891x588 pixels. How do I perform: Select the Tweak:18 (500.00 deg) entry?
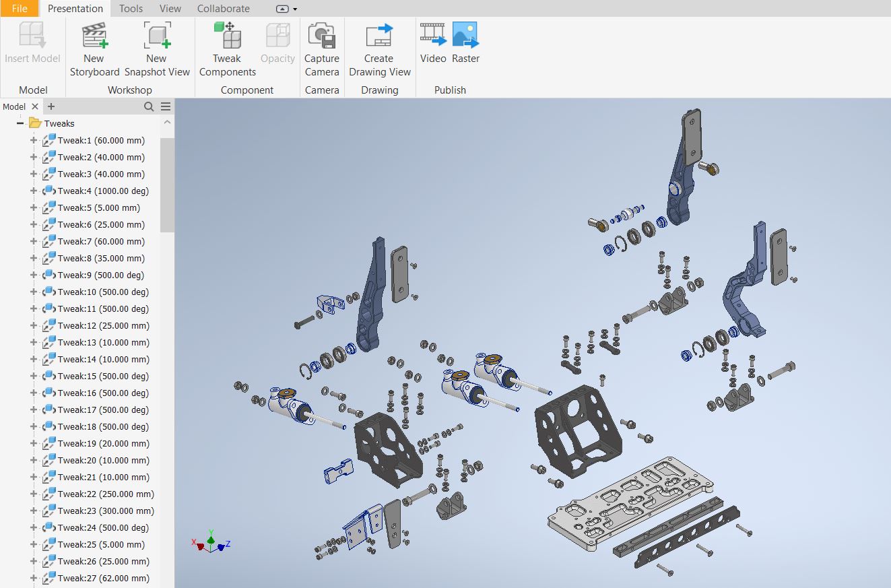point(104,426)
